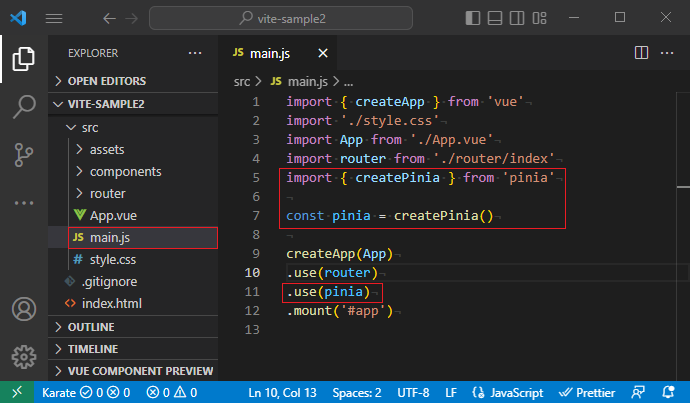Click on .mount('#app') code line
690x403 pixels.
pyautogui.click(x=339, y=311)
